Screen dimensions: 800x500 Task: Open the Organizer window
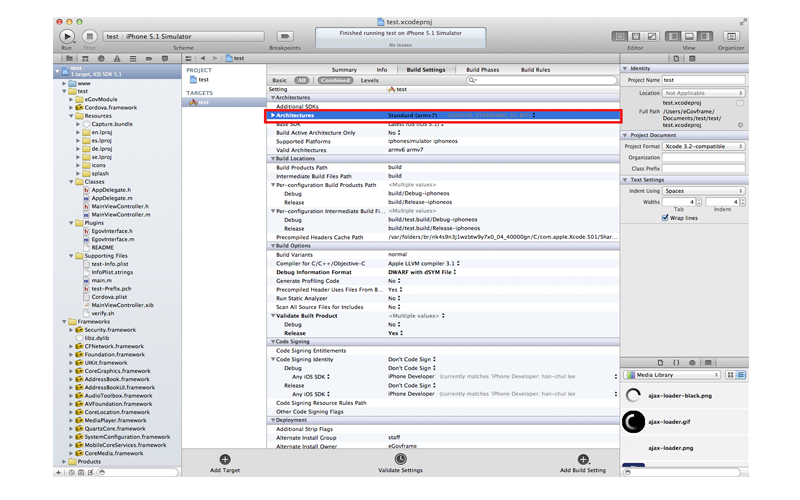731,37
